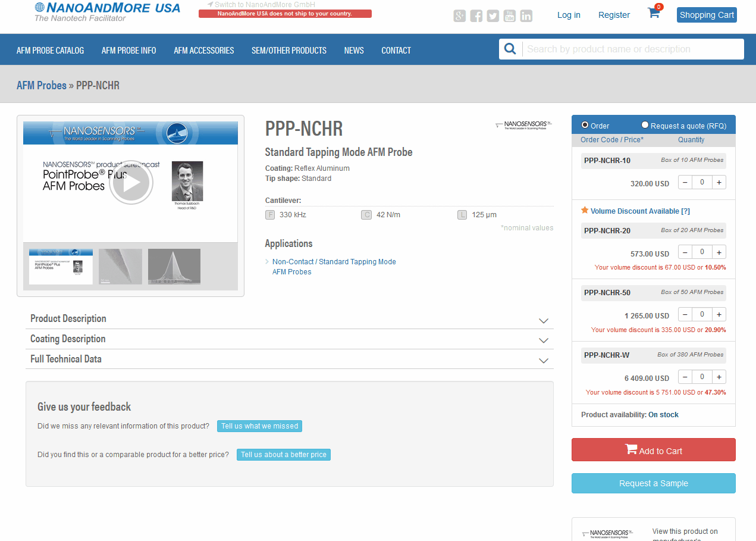The image size is (756, 541).
Task: Decrease quantity for PPP-NCHR-50
Action: pos(685,314)
